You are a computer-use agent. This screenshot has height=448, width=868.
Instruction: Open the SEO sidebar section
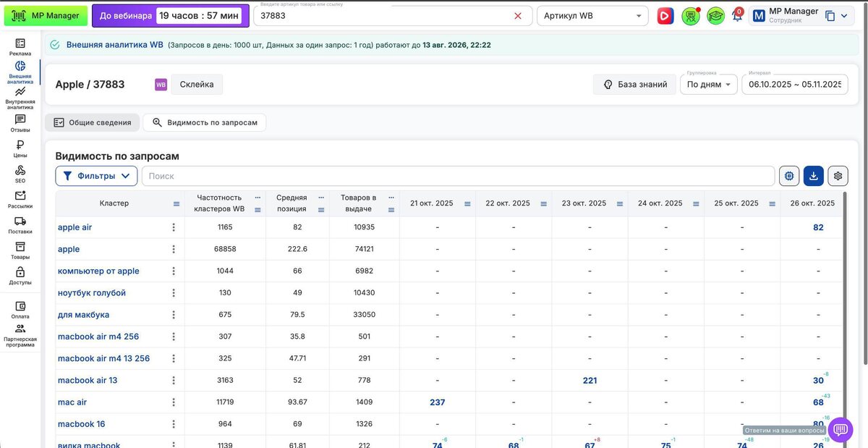pyautogui.click(x=20, y=174)
